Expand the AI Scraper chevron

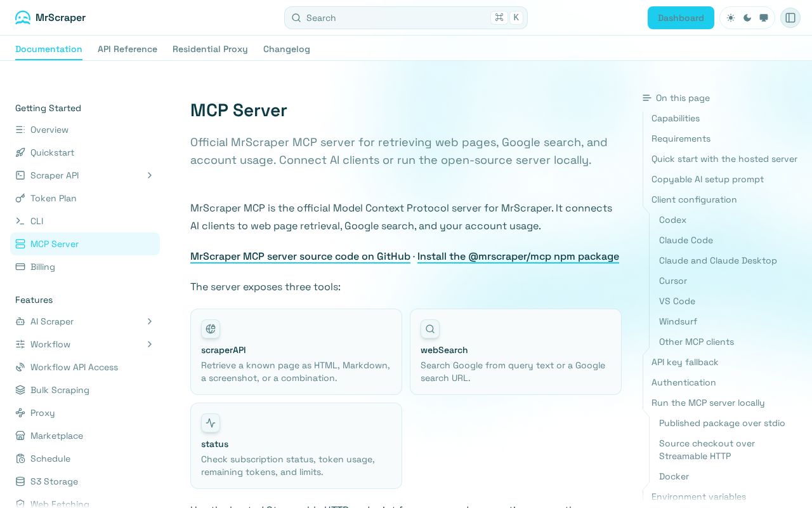[150, 321]
